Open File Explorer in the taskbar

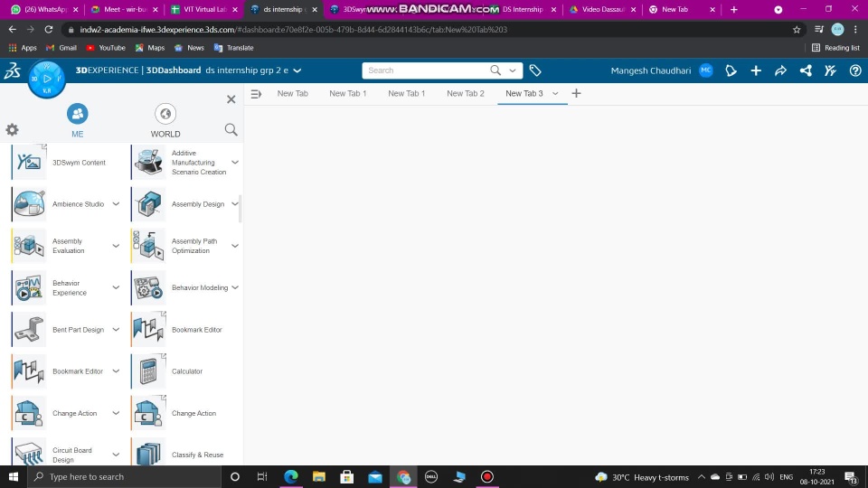click(319, 476)
